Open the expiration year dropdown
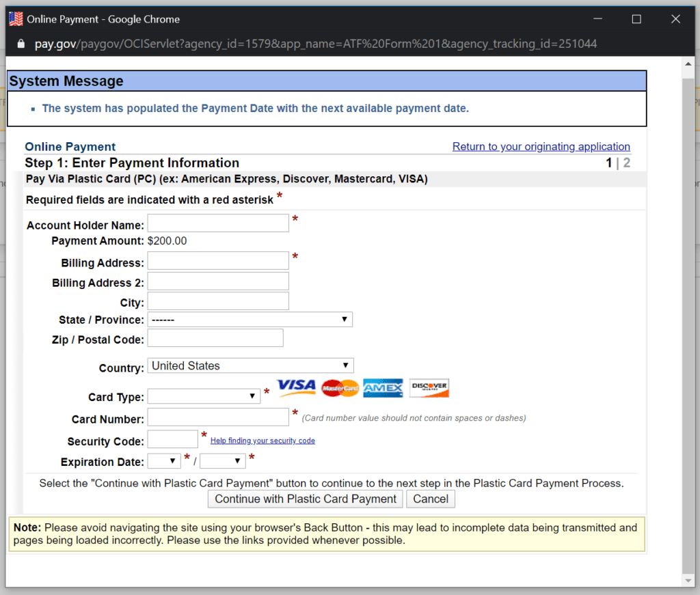Image resolution: width=700 pixels, height=595 pixels. coord(223,460)
